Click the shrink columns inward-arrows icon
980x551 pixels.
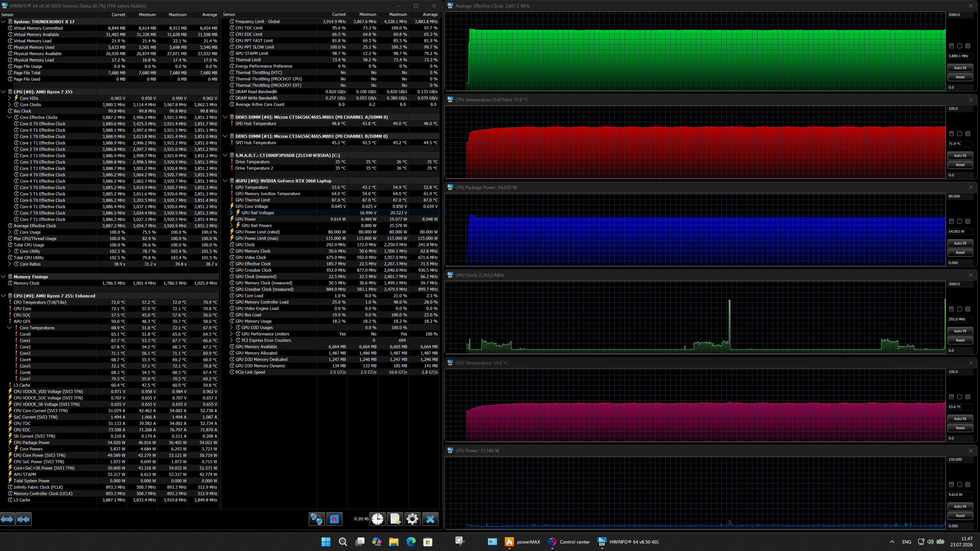coord(24,519)
